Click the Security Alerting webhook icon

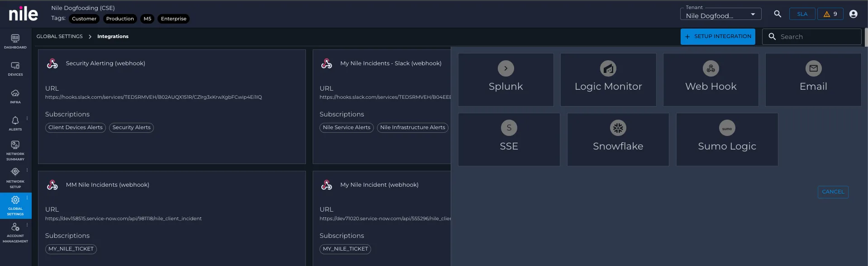pos(52,63)
